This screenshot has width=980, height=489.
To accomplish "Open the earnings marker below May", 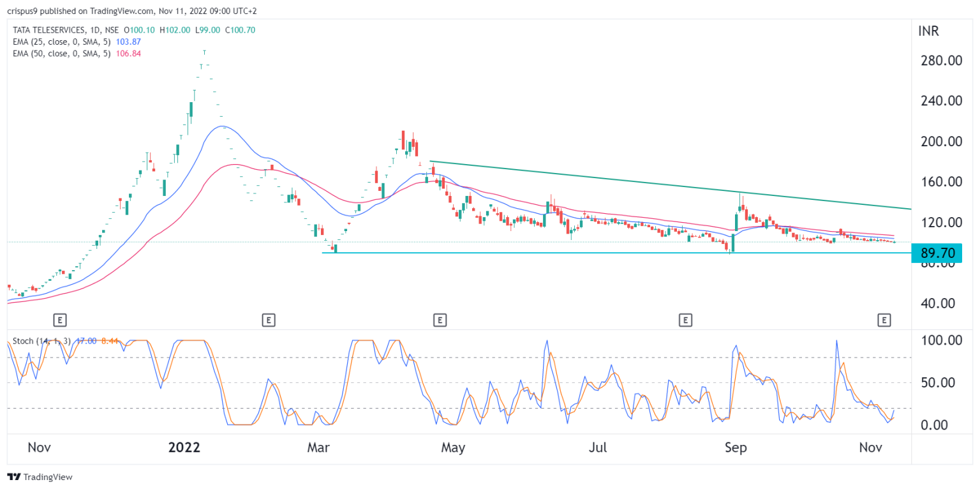I will [x=440, y=320].
